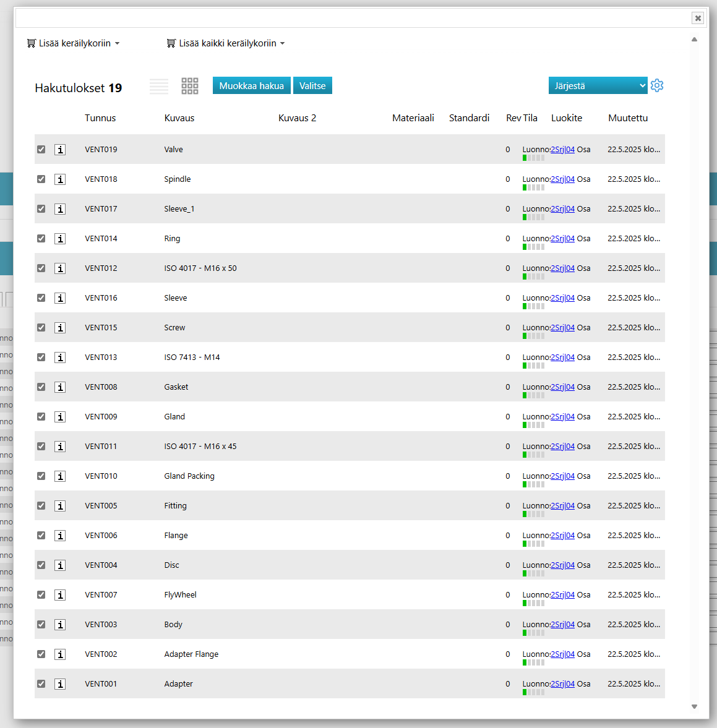Uncheck the VENT018 Spindle checkbox
The image size is (717, 728).
click(41, 179)
